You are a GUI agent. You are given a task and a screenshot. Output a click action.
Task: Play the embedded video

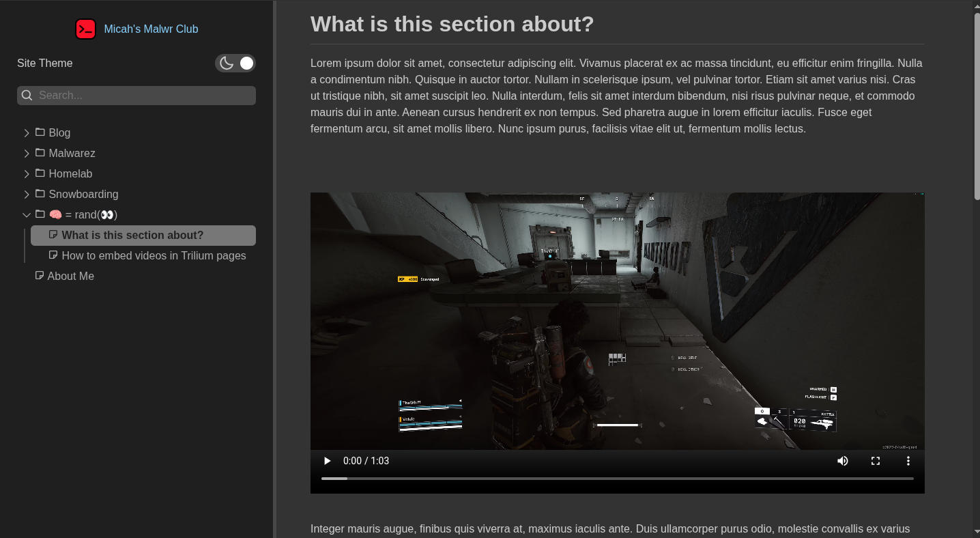[x=327, y=461]
